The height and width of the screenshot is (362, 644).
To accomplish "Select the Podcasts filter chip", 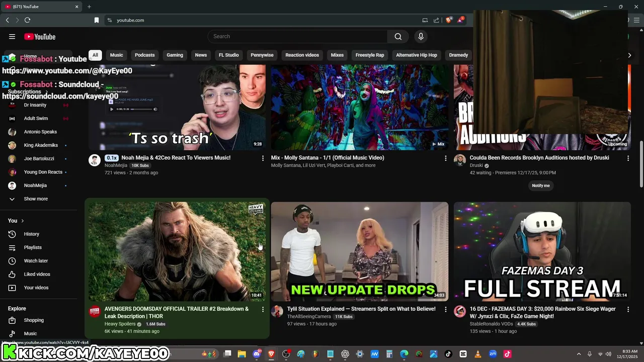I will pyautogui.click(x=145, y=55).
